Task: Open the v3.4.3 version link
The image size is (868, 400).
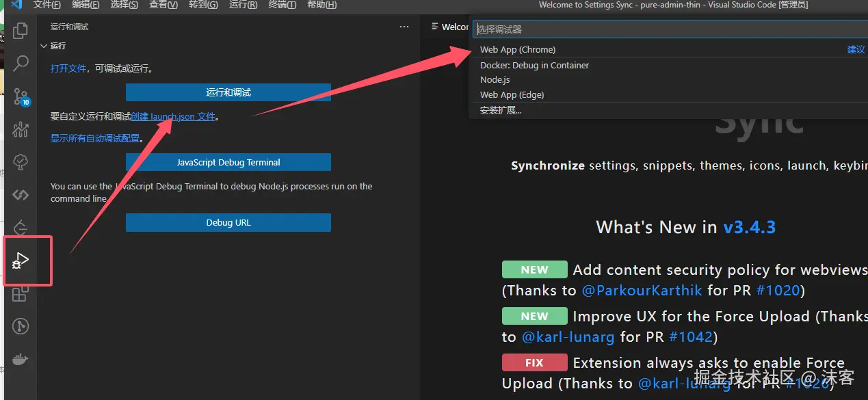Action: pos(750,227)
